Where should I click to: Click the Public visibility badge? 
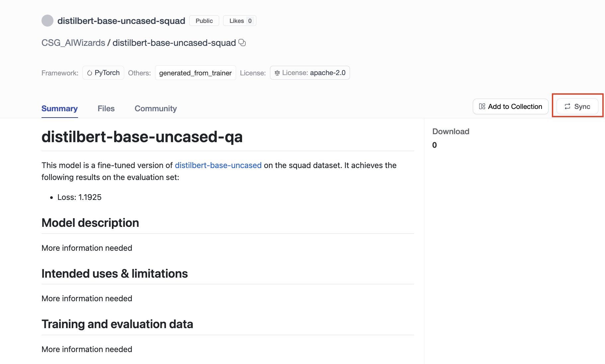point(204,21)
